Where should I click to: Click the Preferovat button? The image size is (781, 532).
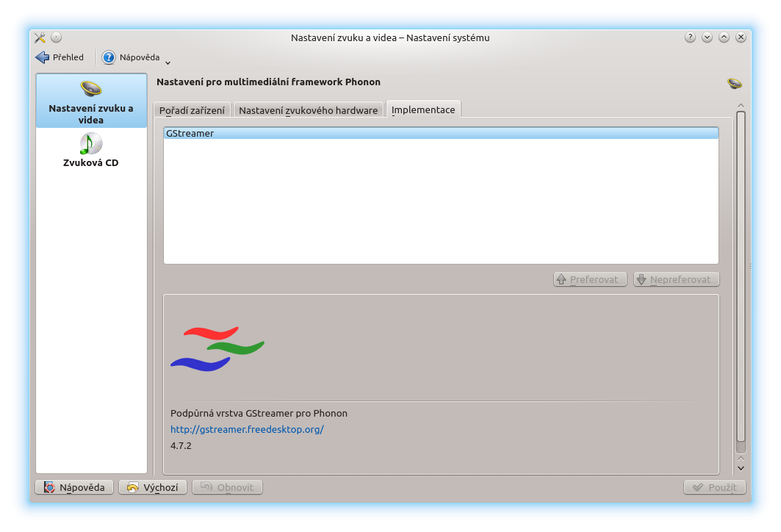(590, 279)
